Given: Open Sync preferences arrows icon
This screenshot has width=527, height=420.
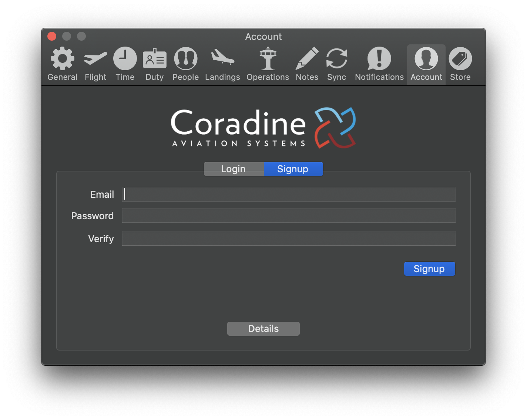Looking at the screenshot, I should (337, 58).
